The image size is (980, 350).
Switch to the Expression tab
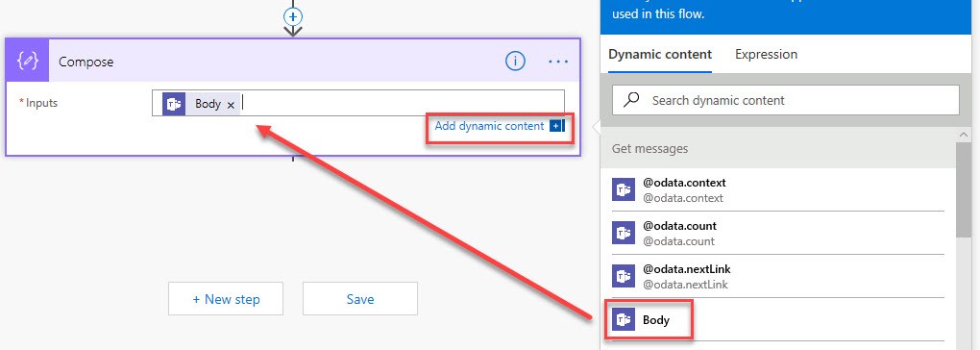(766, 55)
